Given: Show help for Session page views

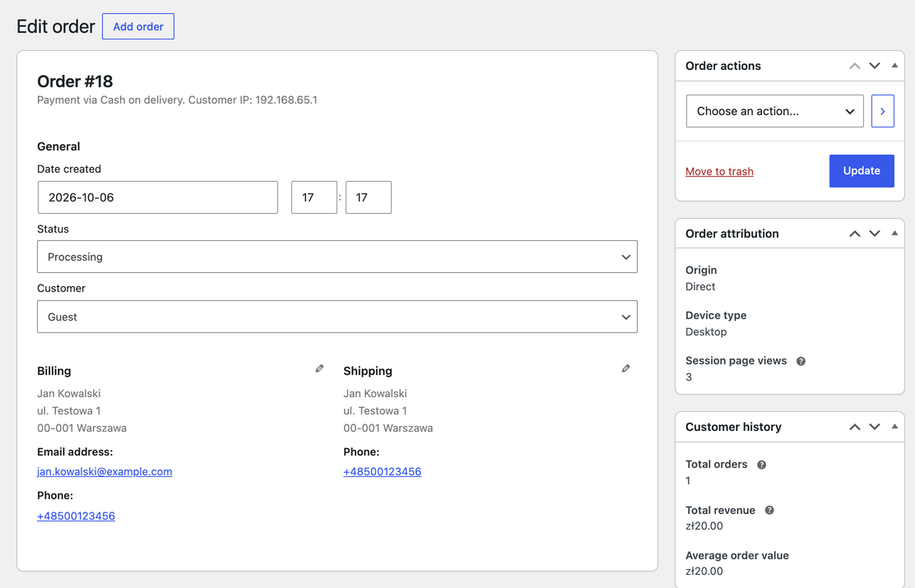Looking at the screenshot, I should [x=801, y=361].
